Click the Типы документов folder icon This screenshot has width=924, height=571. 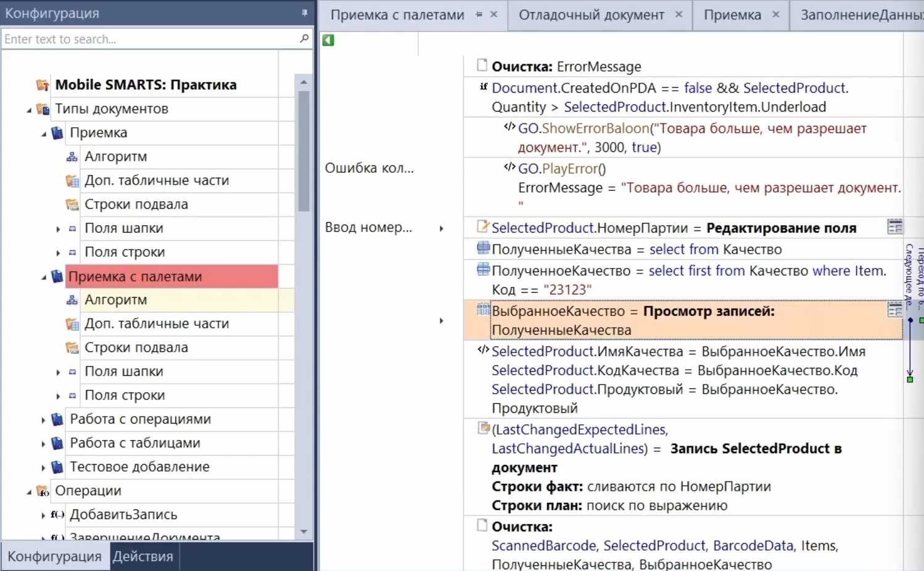43,109
